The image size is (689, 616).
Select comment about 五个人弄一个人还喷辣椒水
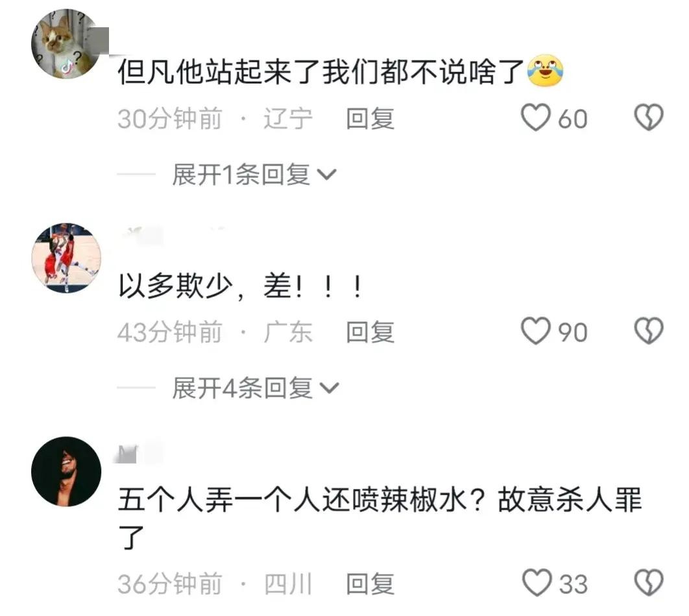click(380, 518)
